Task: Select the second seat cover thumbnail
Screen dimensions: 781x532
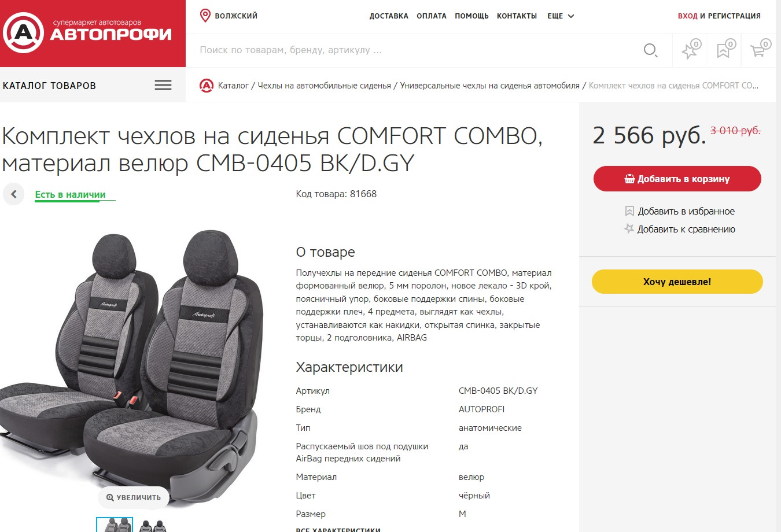Action: [x=153, y=525]
